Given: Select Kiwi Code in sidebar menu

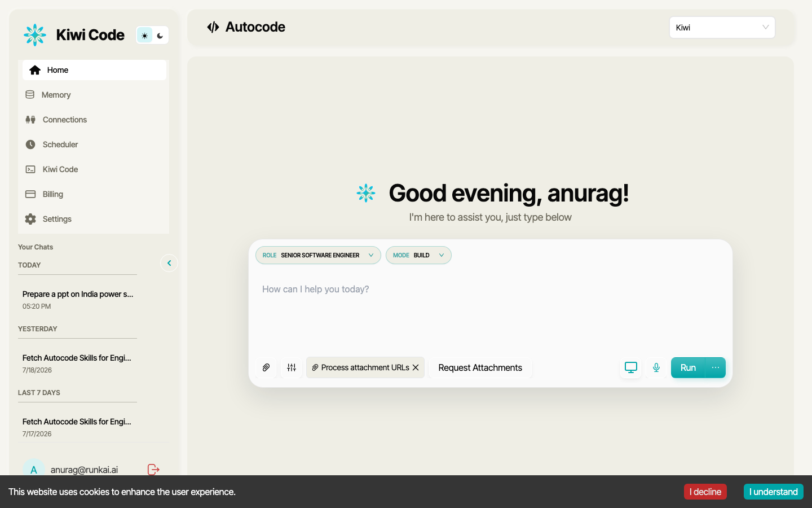Looking at the screenshot, I should point(94,169).
